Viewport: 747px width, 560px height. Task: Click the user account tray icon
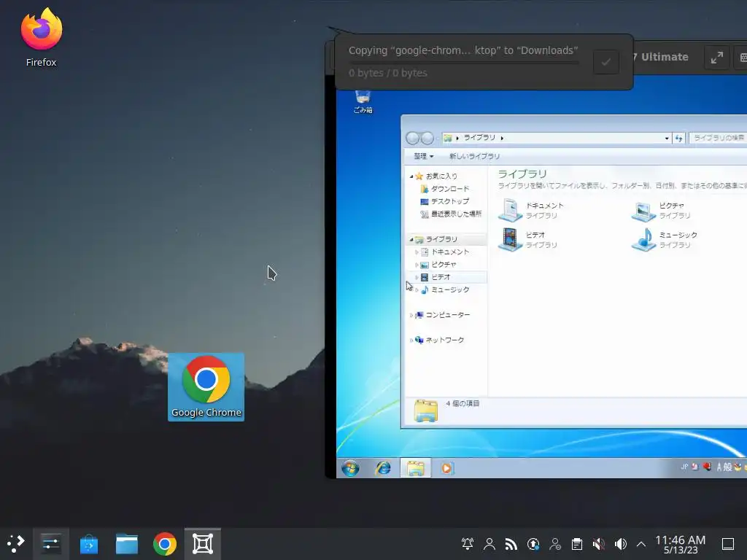click(x=489, y=544)
